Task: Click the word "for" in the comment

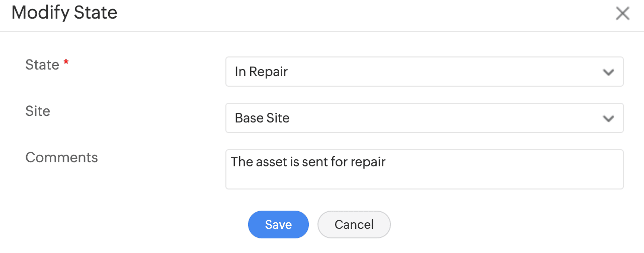Action: (x=339, y=162)
